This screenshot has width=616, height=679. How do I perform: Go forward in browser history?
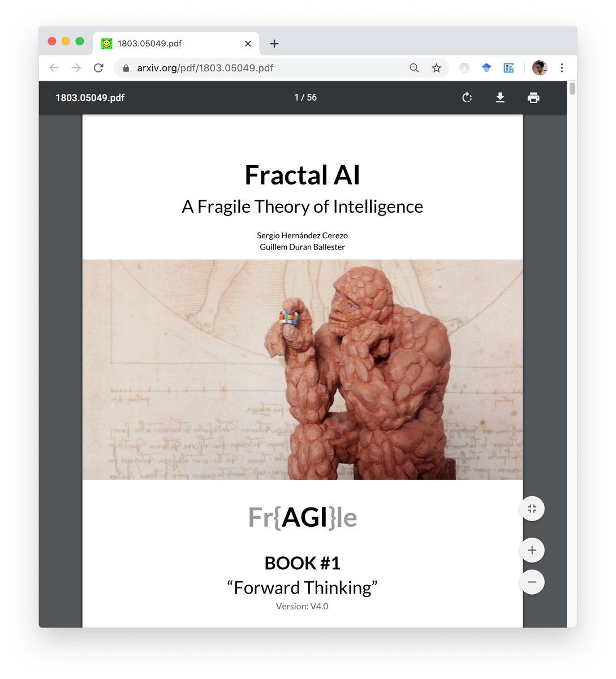coord(76,68)
